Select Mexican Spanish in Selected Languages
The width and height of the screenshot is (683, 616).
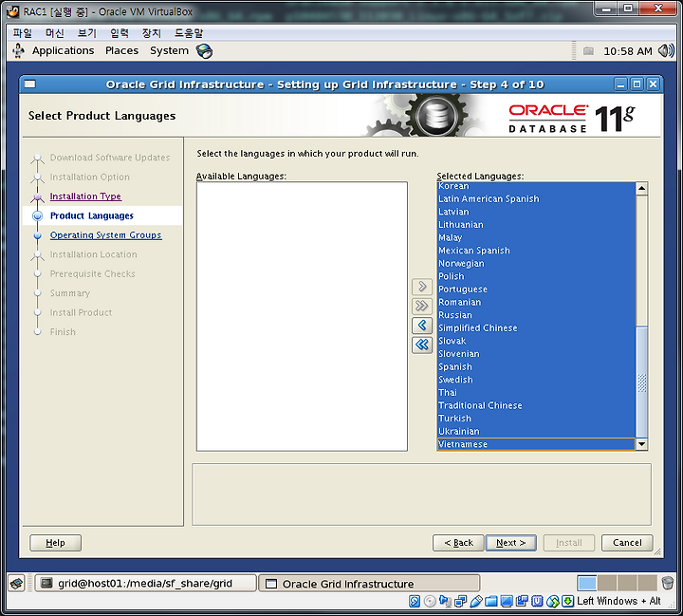coord(536,251)
